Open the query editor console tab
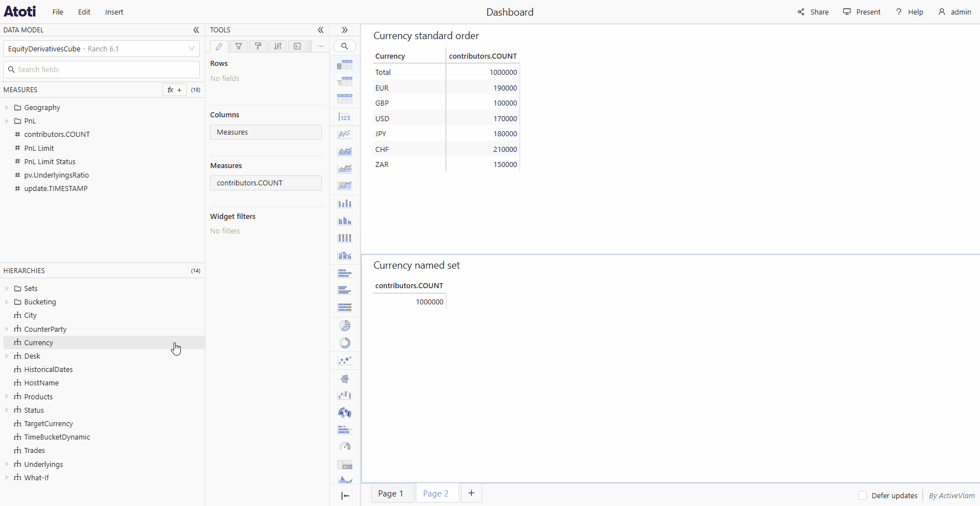The image size is (980, 506). pos(297,46)
